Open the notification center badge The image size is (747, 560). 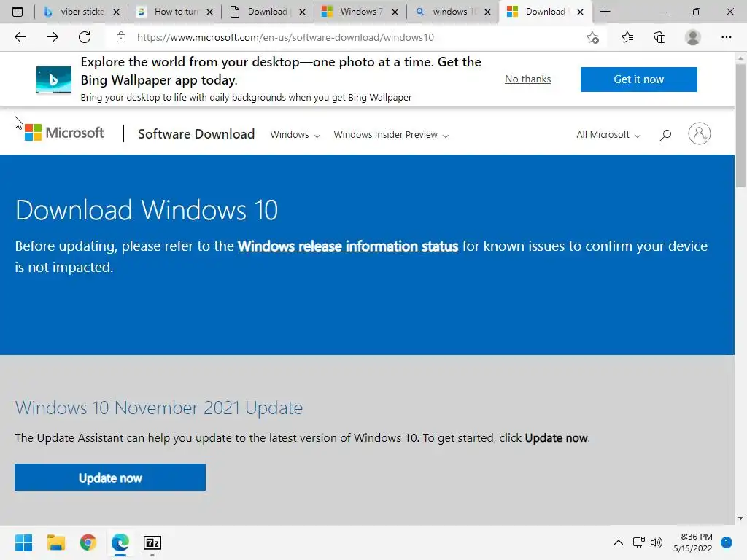coord(727,542)
